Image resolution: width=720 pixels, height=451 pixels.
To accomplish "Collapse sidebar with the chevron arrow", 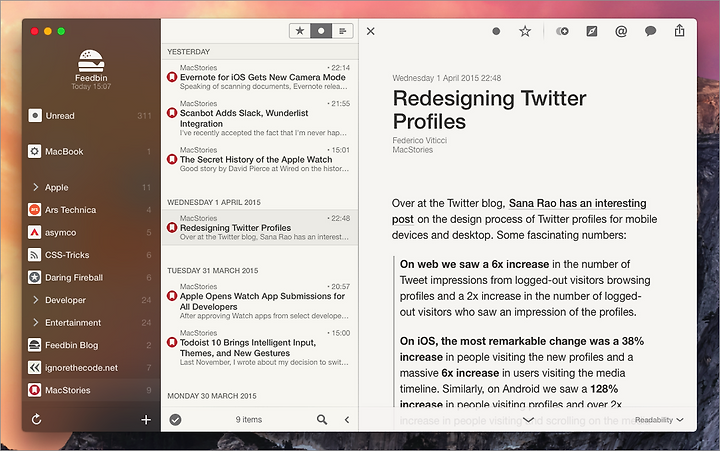I will 347,419.
